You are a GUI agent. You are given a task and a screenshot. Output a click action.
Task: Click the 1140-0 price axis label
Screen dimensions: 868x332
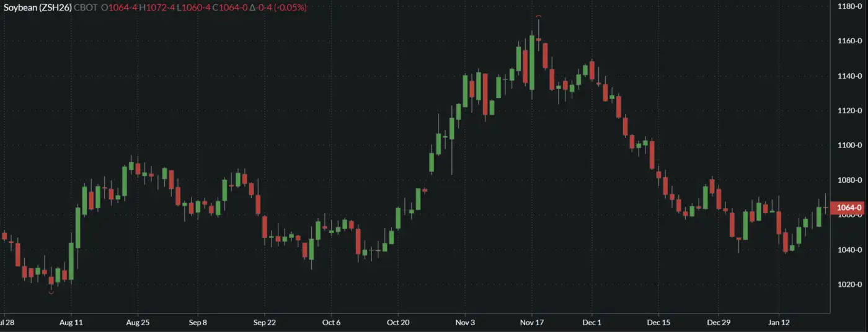point(850,76)
